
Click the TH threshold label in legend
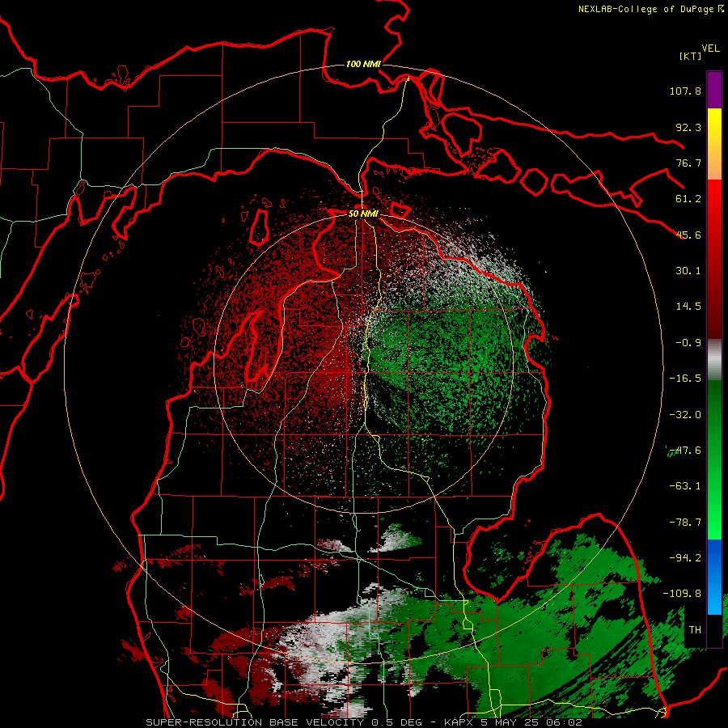pyautogui.click(x=695, y=630)
